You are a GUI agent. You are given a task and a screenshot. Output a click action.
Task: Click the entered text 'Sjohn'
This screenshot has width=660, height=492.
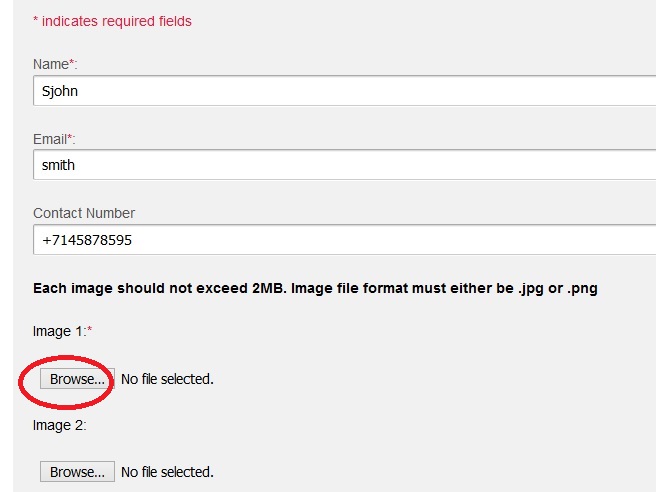point(59,91)
